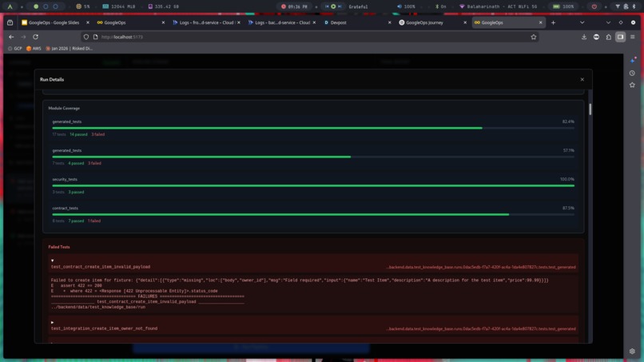Open the list all tabs dropdown
The image size is (644, 362).
(582, 22)
